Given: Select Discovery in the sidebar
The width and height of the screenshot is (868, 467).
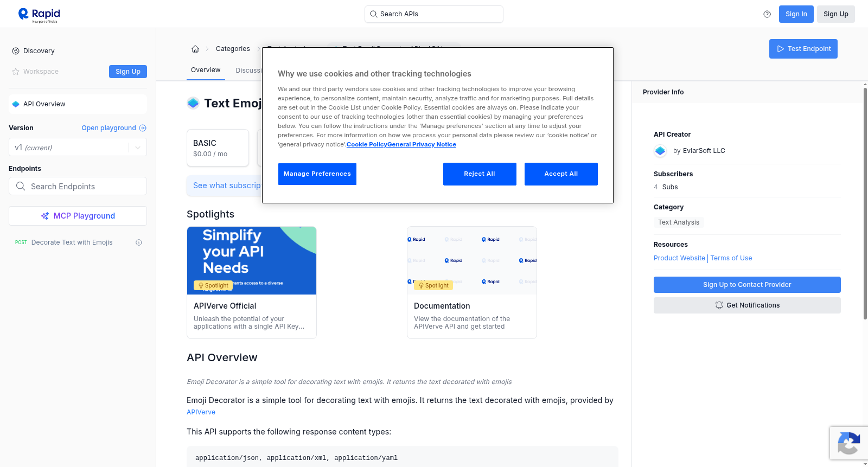Looking at the screenshot, I should click(39, 51).
